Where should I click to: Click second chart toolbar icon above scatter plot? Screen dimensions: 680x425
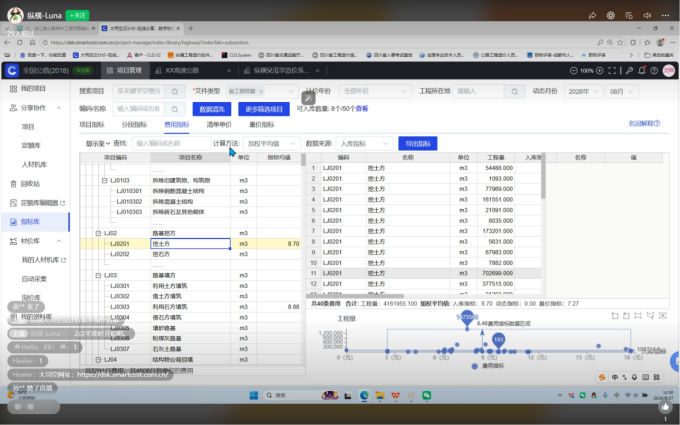626,316
